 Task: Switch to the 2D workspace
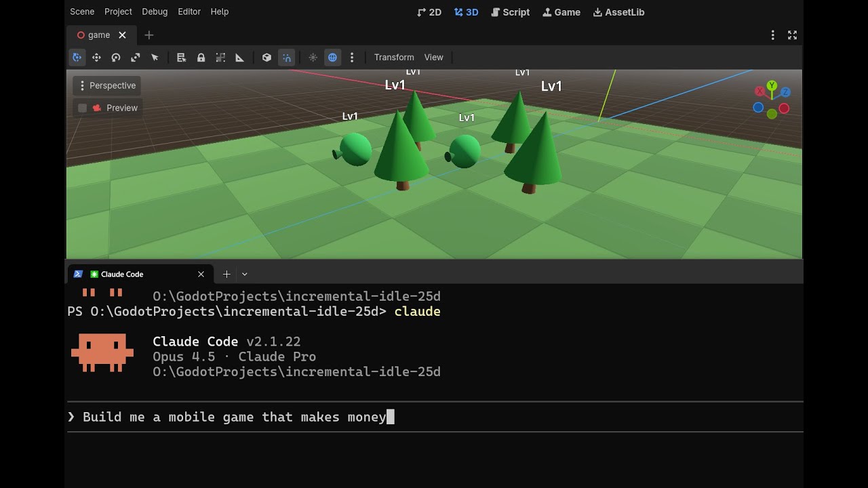429,12
